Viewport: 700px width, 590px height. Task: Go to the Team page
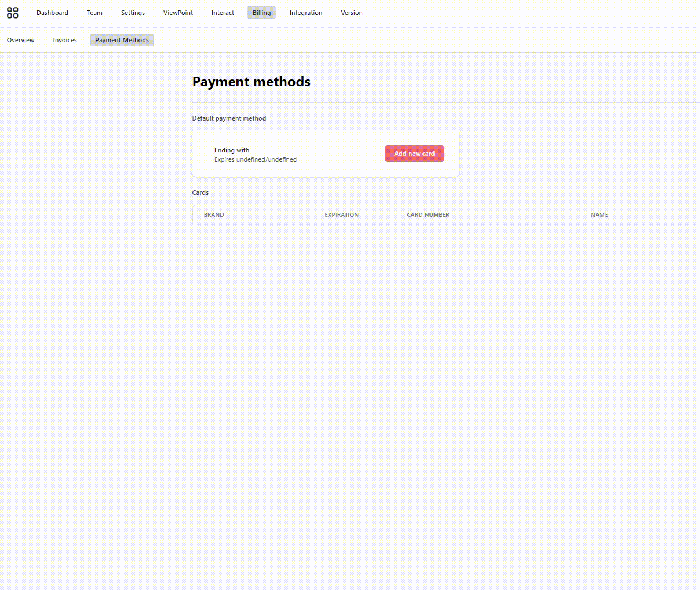click(94, 13)
